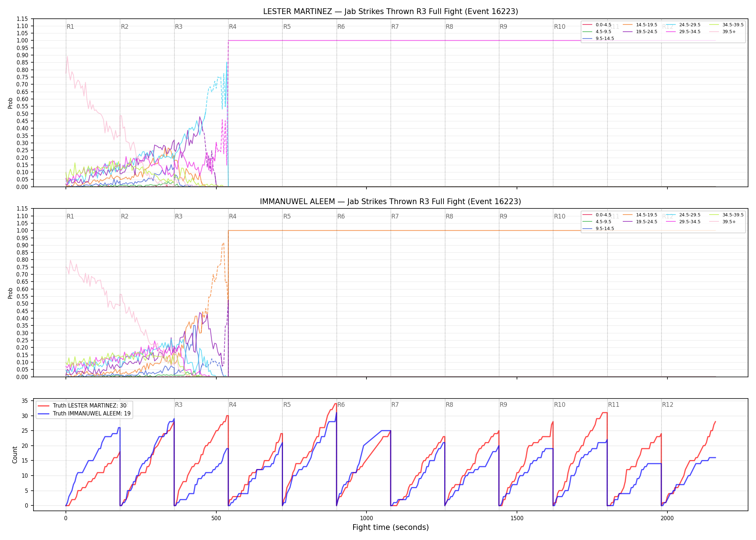756x540 pixels.
Task: Click the '0.50' y-tick of the Martinez chart
Action: [22, 114]
